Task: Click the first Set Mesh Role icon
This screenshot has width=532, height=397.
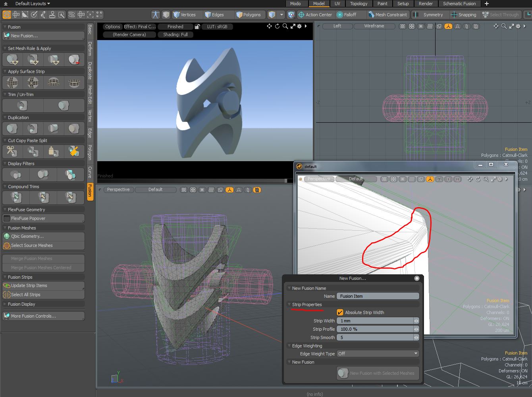Action: pos(12,60)
